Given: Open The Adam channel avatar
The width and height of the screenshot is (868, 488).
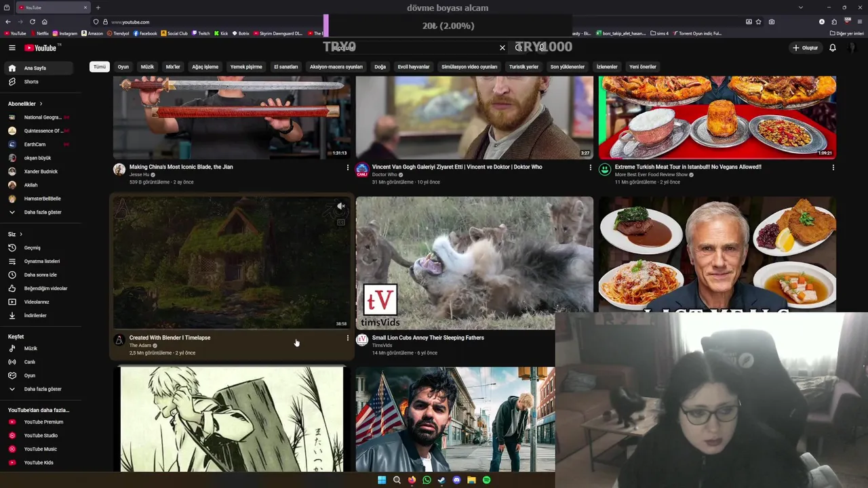Looking at the screenshot, I should (119, 340).
